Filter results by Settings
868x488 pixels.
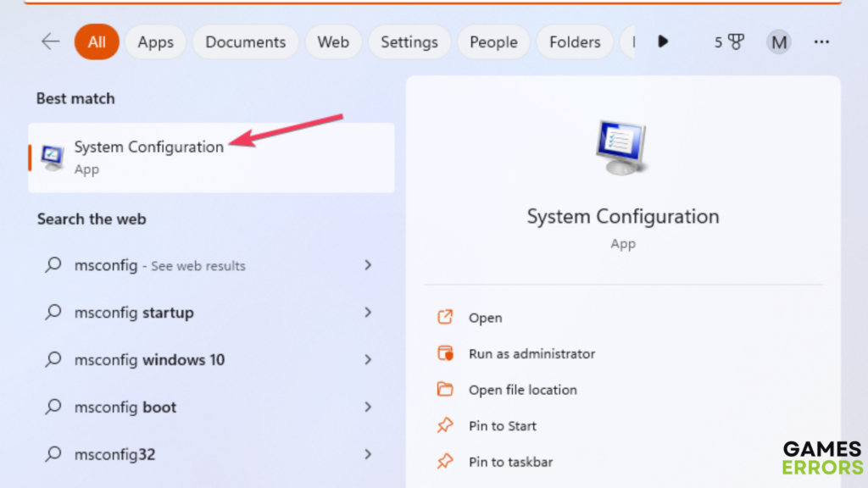[409, 42]
